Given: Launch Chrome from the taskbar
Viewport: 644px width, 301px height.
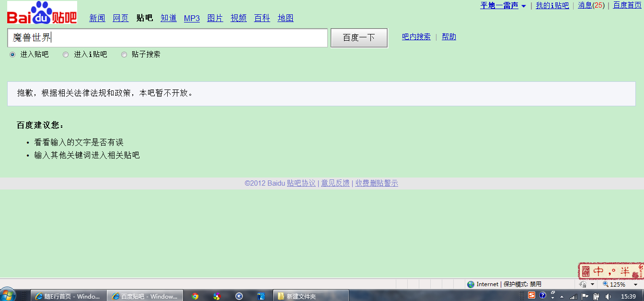Looking at the screenshot, I should pyautogui.click(x=195, y=296).
